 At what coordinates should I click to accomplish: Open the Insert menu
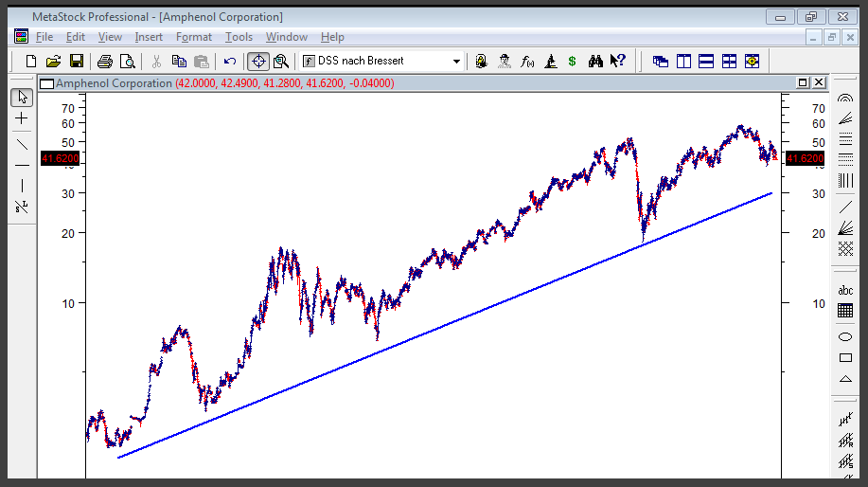point(149,37)
